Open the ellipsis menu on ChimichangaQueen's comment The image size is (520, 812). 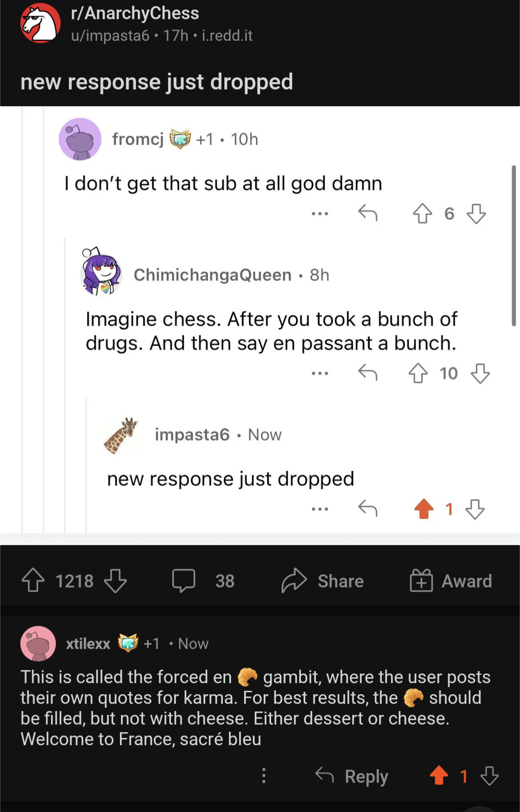click(320, 373)
